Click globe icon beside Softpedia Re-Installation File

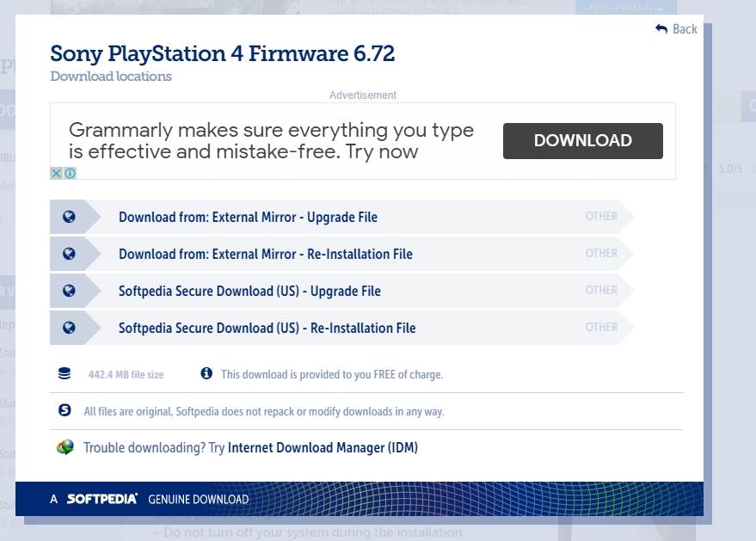[x=69, y=328]
